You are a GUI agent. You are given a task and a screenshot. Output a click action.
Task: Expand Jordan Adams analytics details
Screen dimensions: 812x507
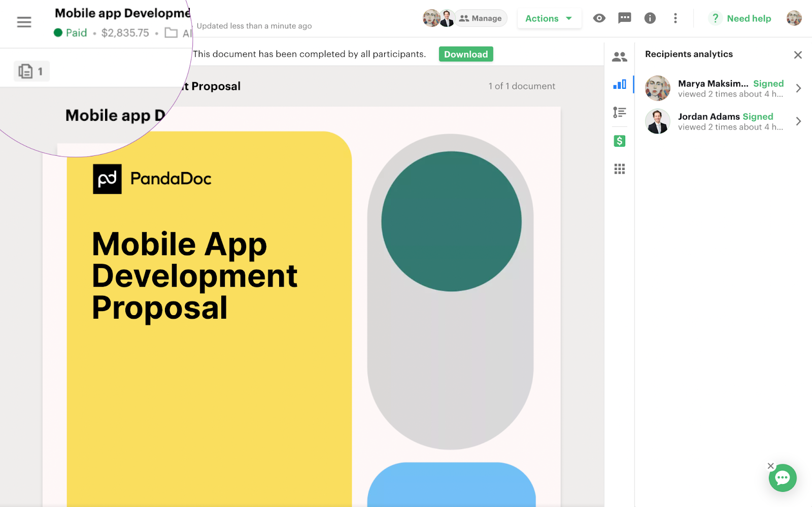(798, 121)
